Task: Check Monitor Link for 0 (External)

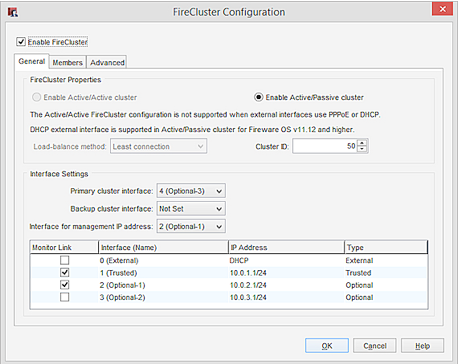Action: click(65, 260)
